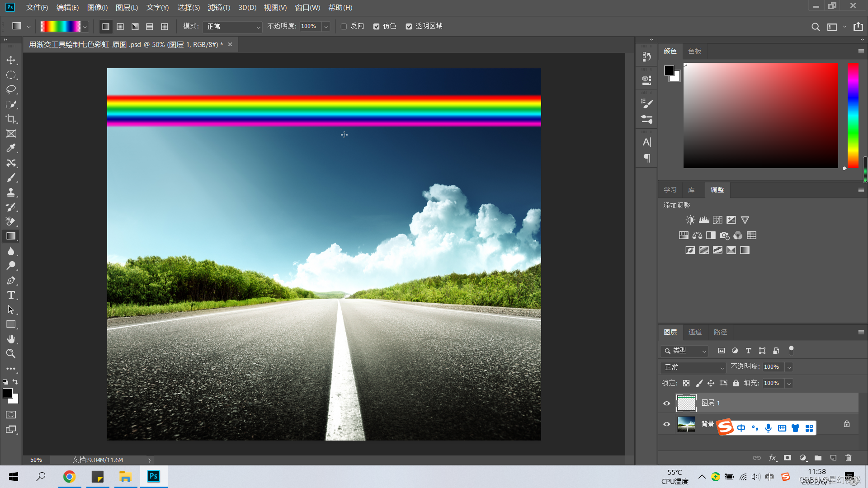This screenshot has width=868, height=488.
Task: Hide 图层 1 using eye icon
Action: [666, 403]
